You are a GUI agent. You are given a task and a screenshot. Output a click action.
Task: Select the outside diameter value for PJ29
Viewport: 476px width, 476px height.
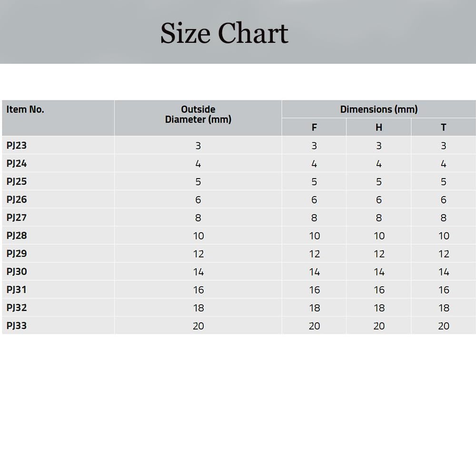click(198, 254)
